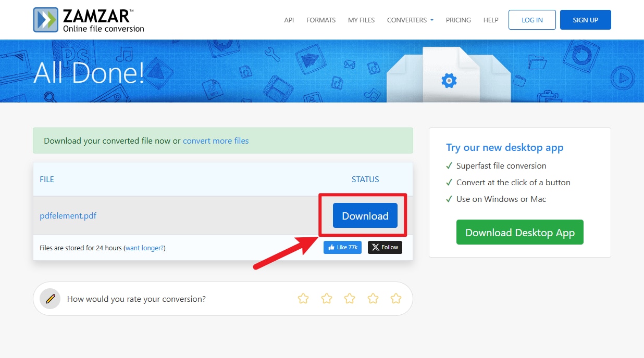The image size is (644, 358).
Task: Click the pencil icon beside the rating question
Action: tap(51, 299)
